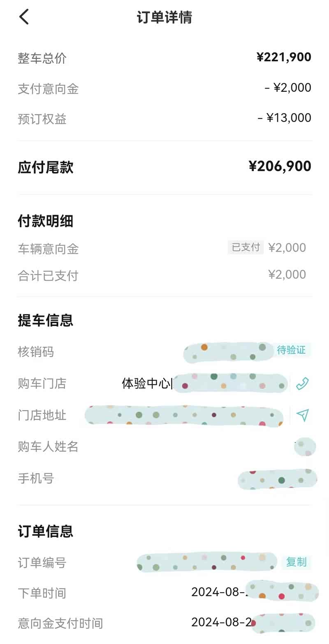Tap the back arrow icon
The height and width of the screenshot is (644, 329).
[x=24, y=17]
